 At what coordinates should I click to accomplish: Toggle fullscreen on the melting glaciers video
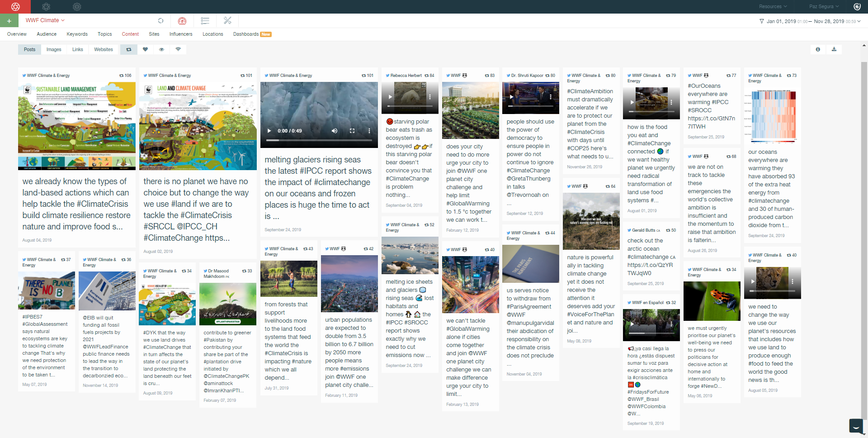click(x=352, y=131)
